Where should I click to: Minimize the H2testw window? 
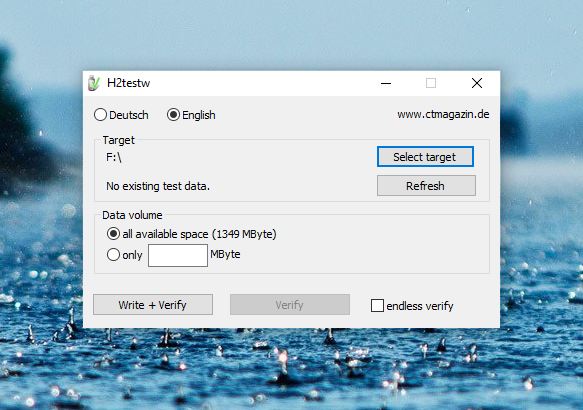coord(386,83)
